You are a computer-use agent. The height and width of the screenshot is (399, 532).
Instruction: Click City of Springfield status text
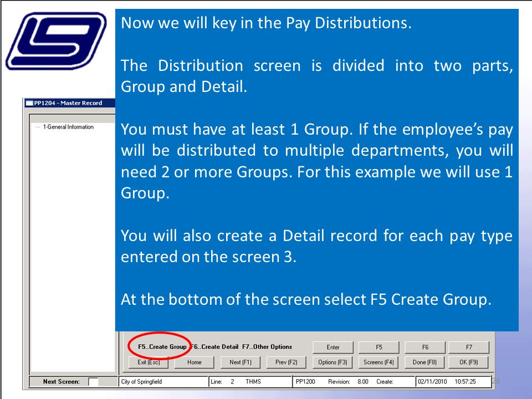click(141, 381)
